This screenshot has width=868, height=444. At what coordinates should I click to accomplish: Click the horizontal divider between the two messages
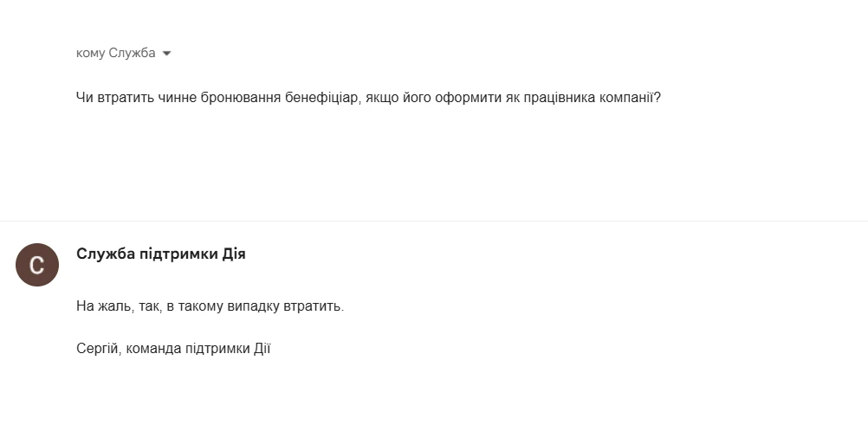tap(434, 222)
